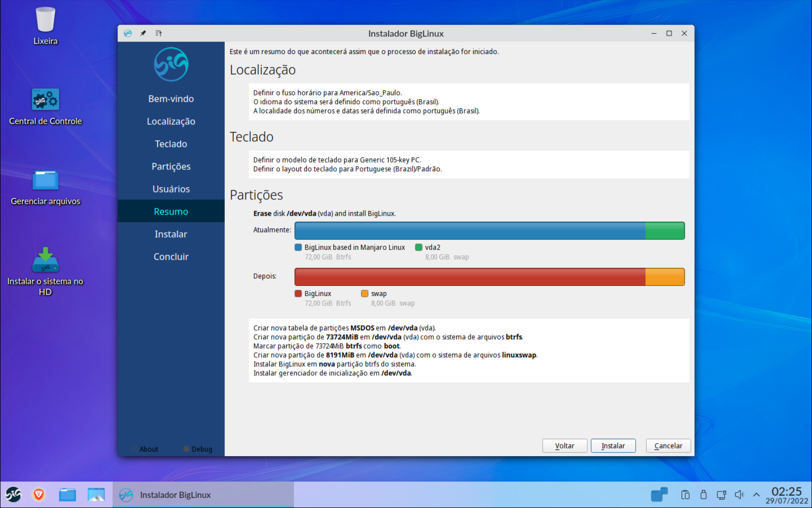Go to Usuários step in sidebar

[x=171, y=189]
